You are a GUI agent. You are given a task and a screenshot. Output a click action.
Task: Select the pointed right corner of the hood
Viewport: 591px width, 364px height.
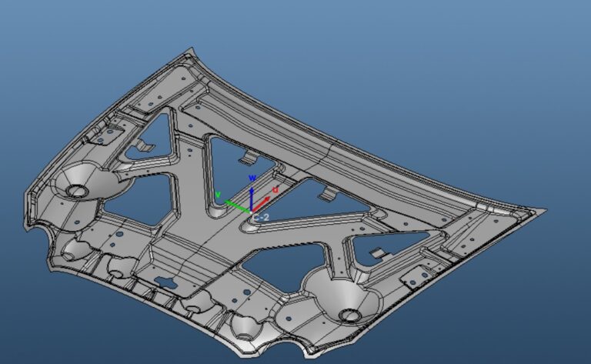544,209
